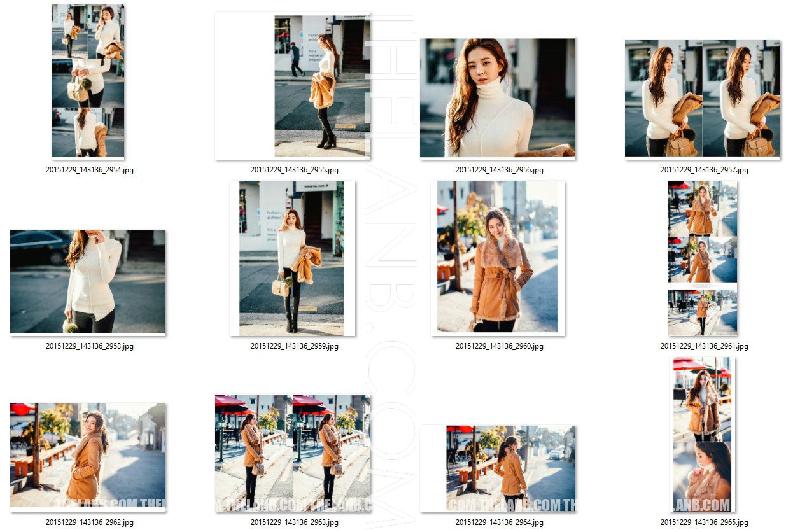Select the thumbnail of image 2959
Screen dimensions: 786x532
(293, 258)
